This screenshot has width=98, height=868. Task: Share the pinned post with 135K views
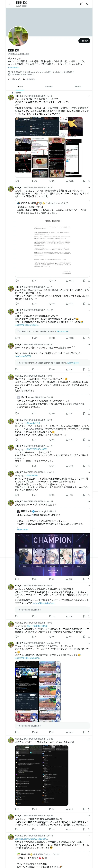pyautogui.click(x=89, y=181)
